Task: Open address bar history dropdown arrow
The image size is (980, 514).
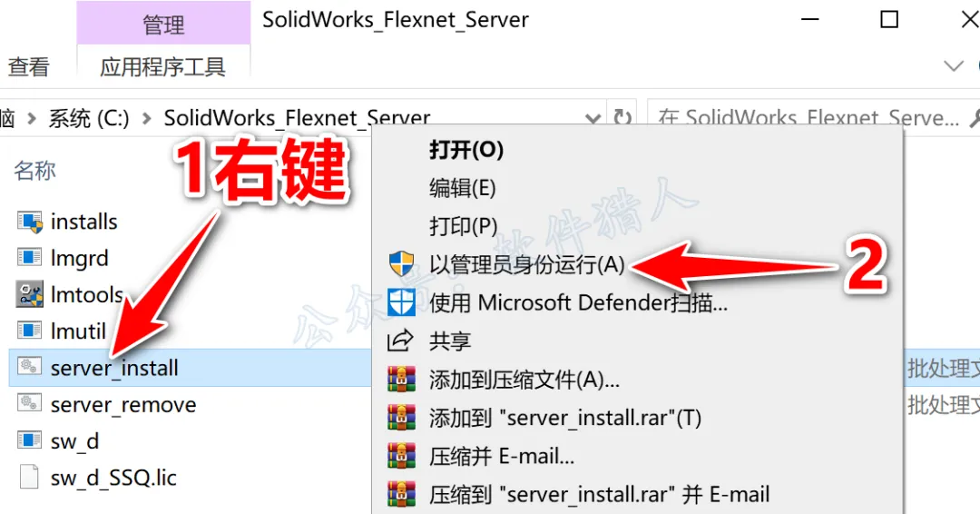Action: [593, 117]
